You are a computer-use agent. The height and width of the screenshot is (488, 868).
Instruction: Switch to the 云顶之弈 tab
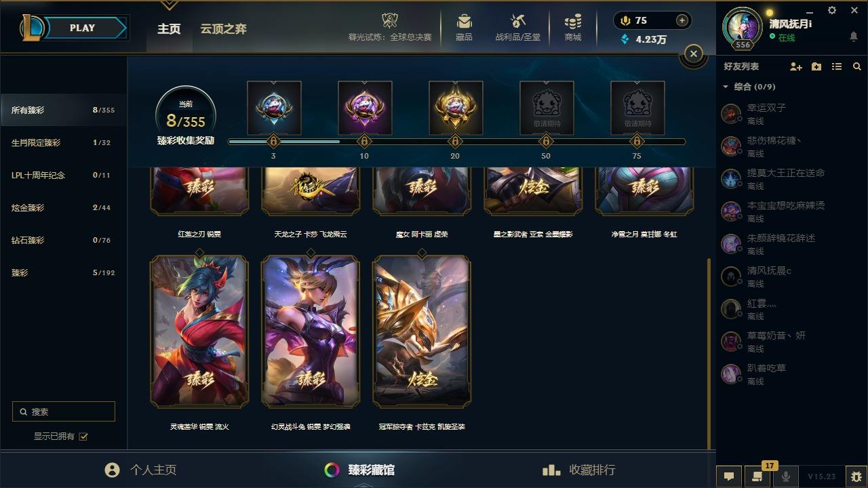(x=223, y=29)
